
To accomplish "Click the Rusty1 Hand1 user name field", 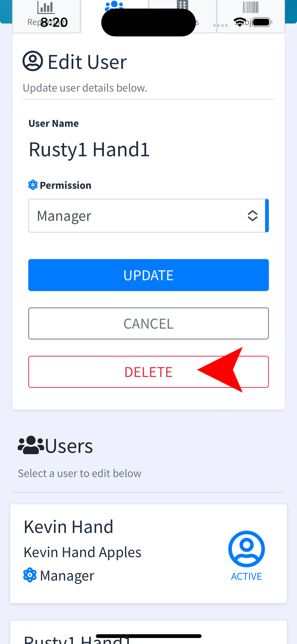I will click(x=89, y=149).
